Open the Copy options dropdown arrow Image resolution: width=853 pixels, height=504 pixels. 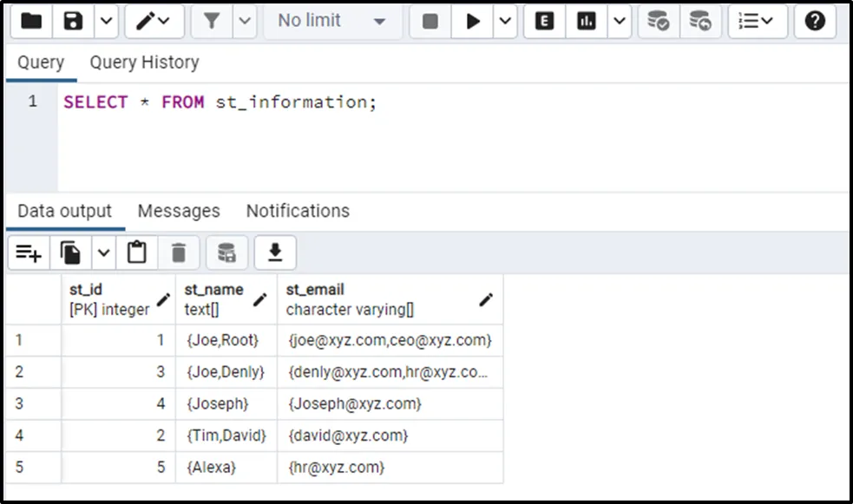pyautogui.click(x=103, y=252)
